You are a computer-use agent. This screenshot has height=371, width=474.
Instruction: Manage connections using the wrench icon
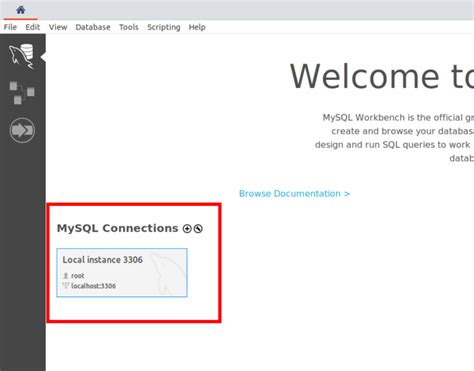[198, 229]
